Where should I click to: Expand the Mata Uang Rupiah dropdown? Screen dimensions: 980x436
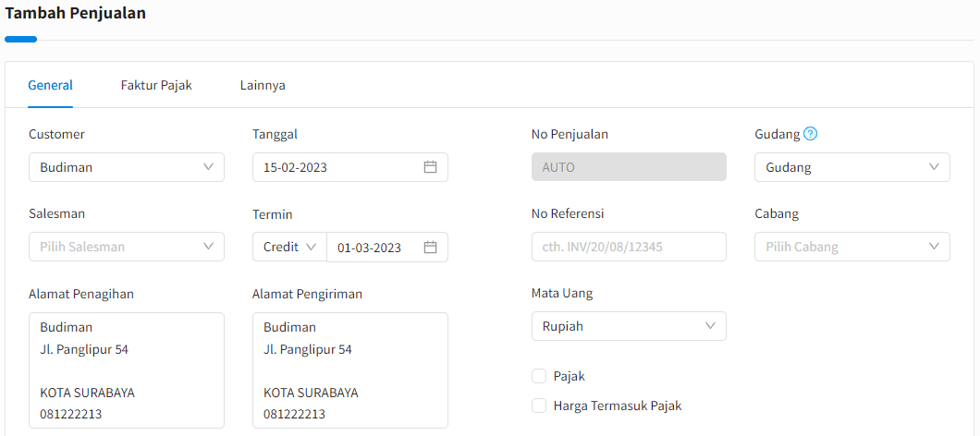click(629, 326)
